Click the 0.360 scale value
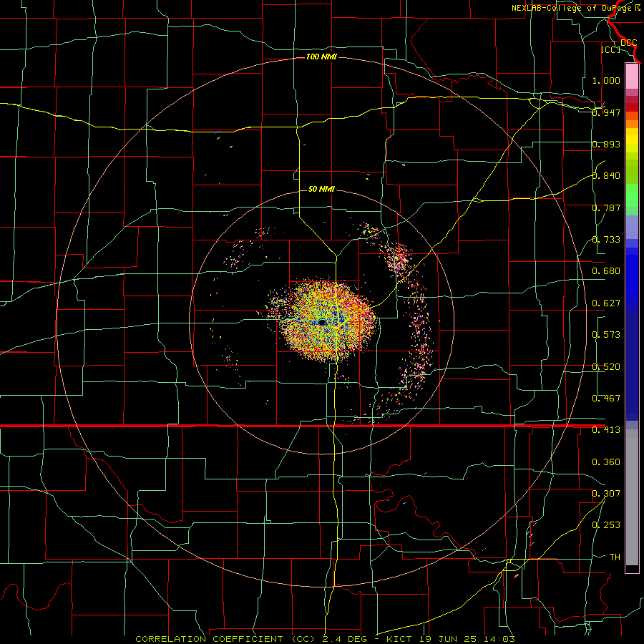 pos(606,462)
